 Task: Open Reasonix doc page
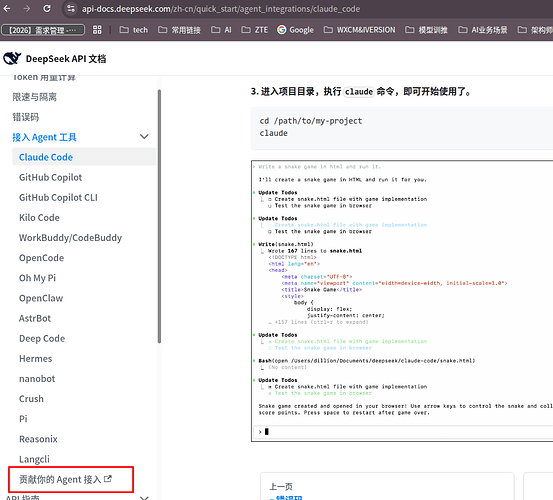click(x=38, y=439)
